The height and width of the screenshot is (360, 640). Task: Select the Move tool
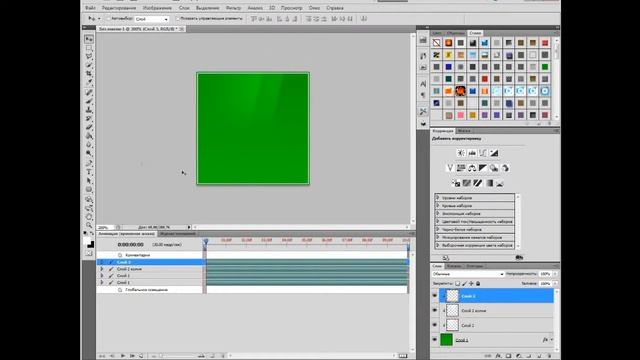89,39
